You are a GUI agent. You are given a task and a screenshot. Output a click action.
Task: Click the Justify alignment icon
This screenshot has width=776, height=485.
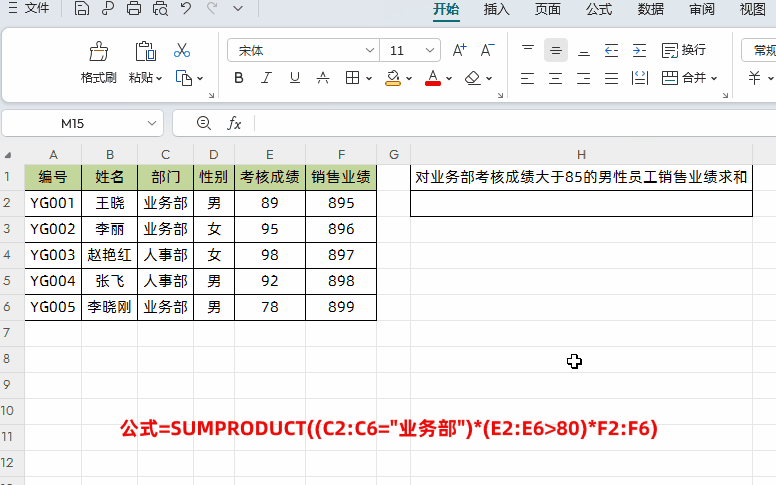click(x=612, y=78)
